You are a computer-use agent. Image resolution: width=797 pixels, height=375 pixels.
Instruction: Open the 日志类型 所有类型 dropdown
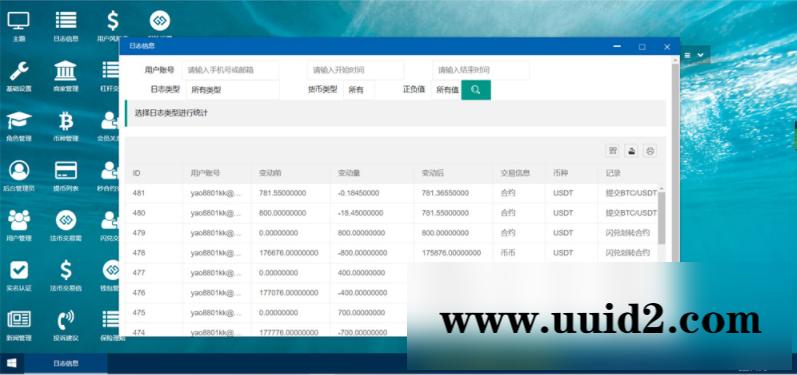232,90
